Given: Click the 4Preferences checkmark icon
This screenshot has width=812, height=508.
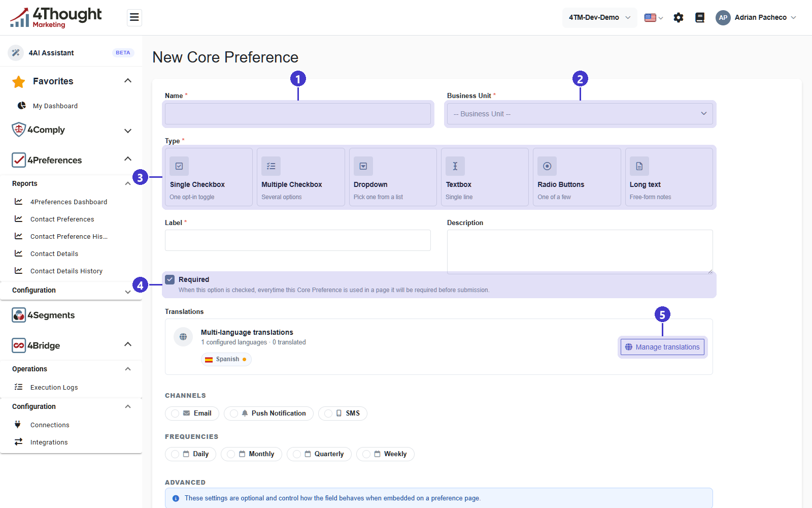Looking at the screenshot, I should (19, 160).
